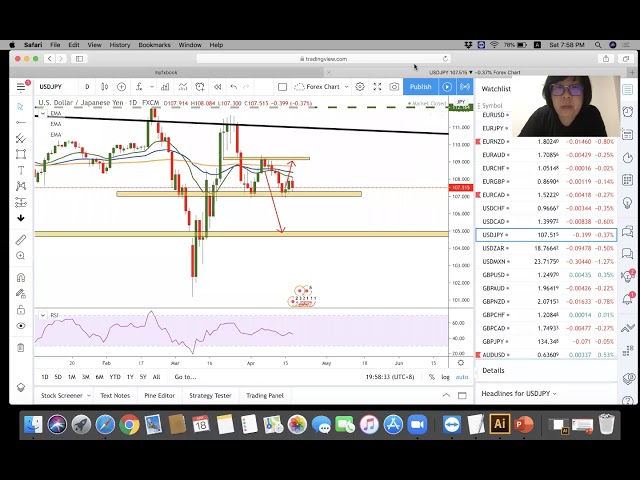Open the Pine Editor tab
This screenshot has width=640, height=480.
(158, 395)
